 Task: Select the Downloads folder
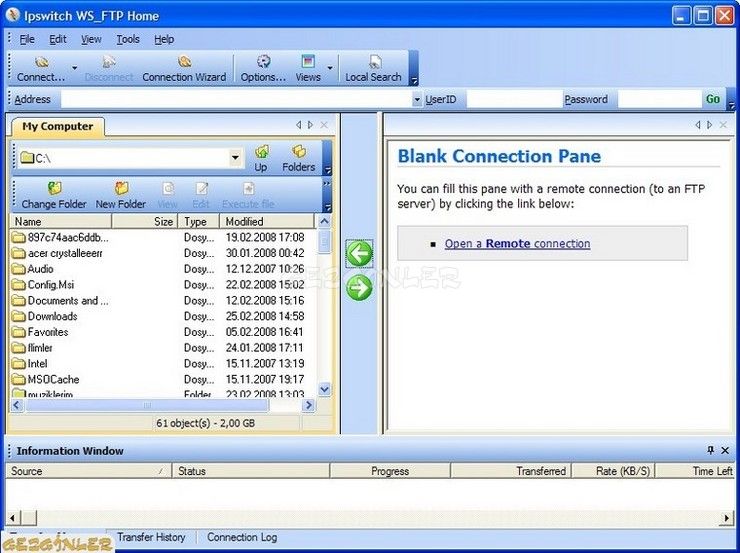tap(44, 316)
